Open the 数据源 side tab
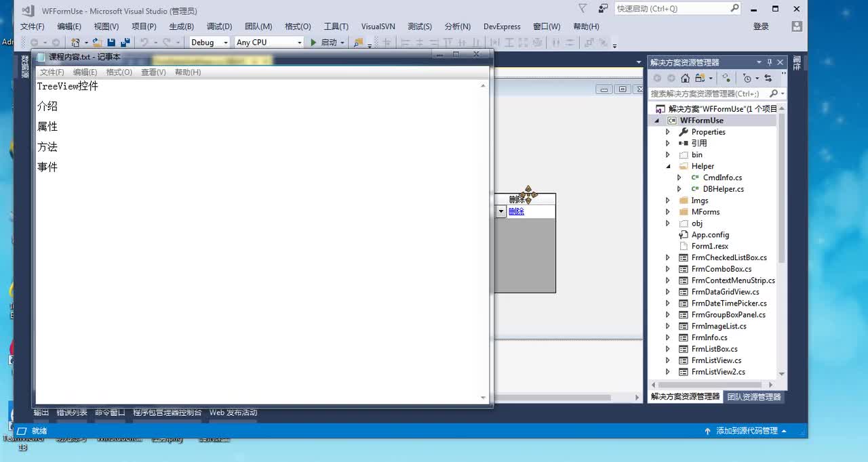Screen dimensions: 868x462 (x=24, y=67)
